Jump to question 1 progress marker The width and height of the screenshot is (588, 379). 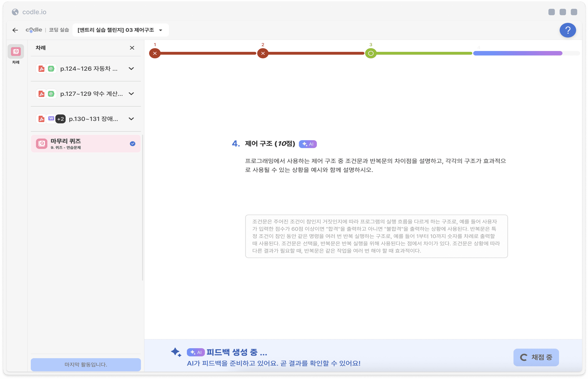tap(155, 53)
